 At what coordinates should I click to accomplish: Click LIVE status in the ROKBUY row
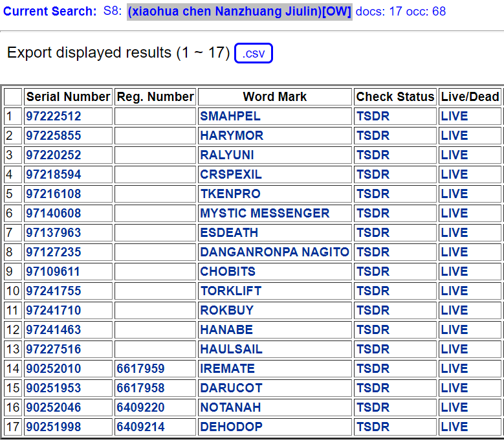pyautogui.click(x=454, y=310)
